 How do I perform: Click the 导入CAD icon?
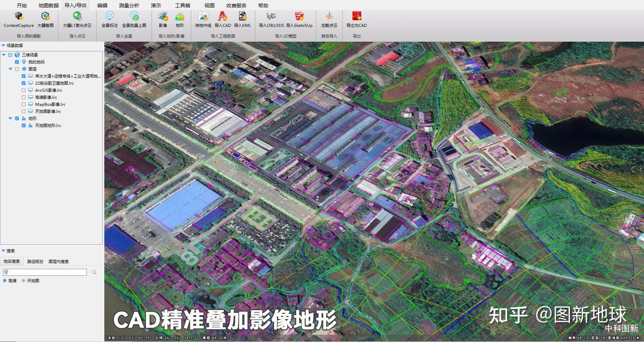point(223,20)
